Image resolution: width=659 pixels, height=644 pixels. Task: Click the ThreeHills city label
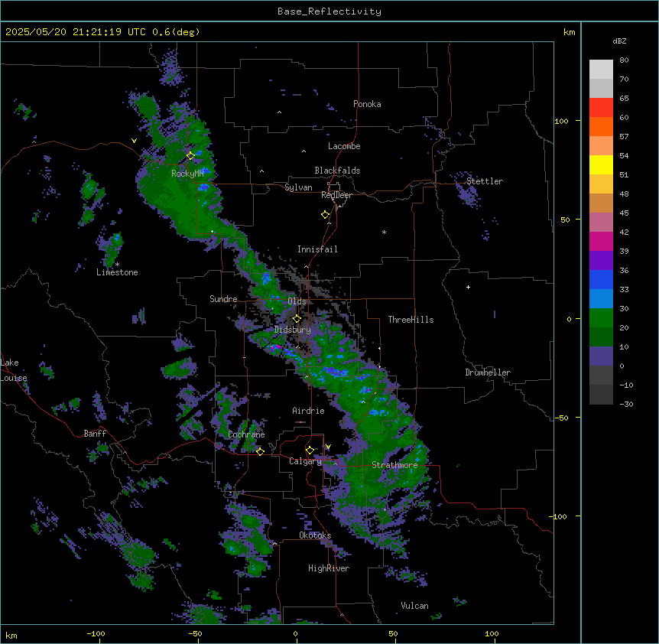pyautogui.click(x=411, y=320)
